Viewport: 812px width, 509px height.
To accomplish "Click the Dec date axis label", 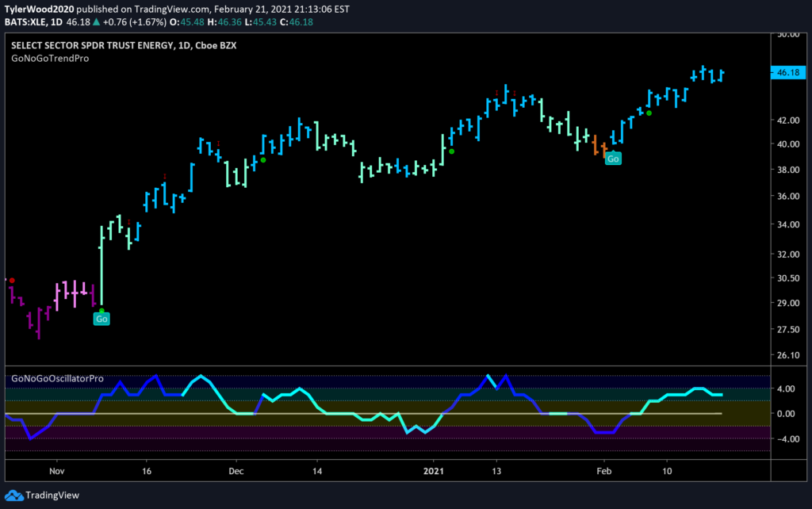I will click(236, 471).
